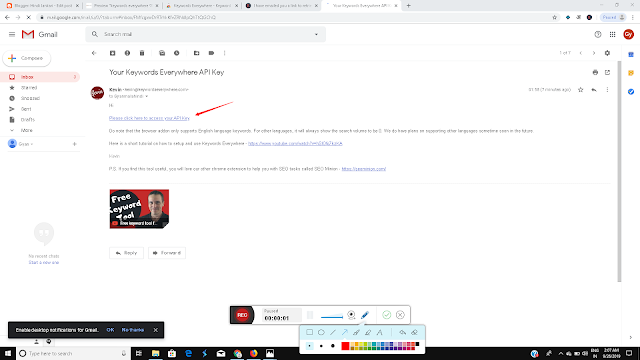Click the red REC record button
This screenshot has height=360, width=640.
(x=242, y=315)
